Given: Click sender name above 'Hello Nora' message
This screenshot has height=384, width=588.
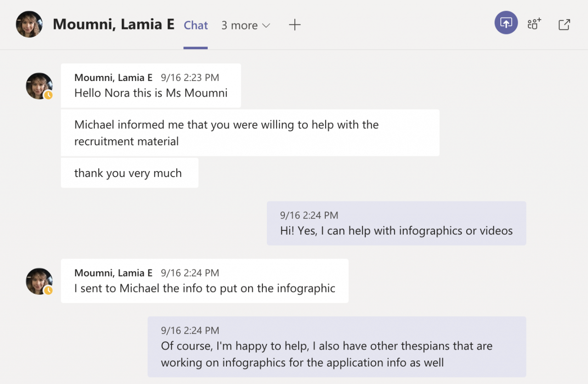Looking at the screenshot, I should point(113,78).
